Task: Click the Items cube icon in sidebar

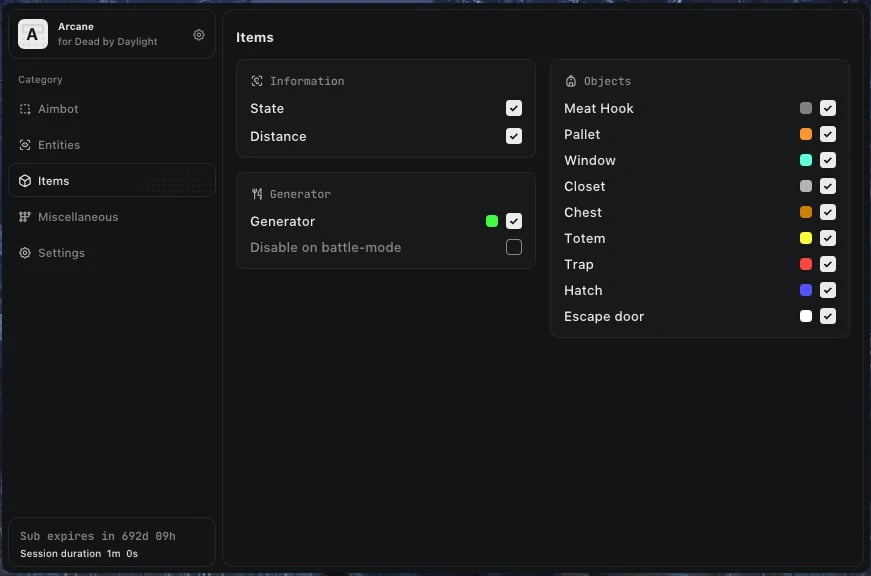Action: pyautogui.click(x=25, y=181)
